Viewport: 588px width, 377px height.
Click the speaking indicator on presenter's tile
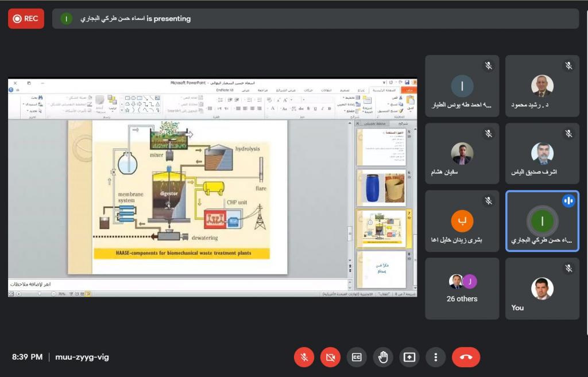pos(568,200)
